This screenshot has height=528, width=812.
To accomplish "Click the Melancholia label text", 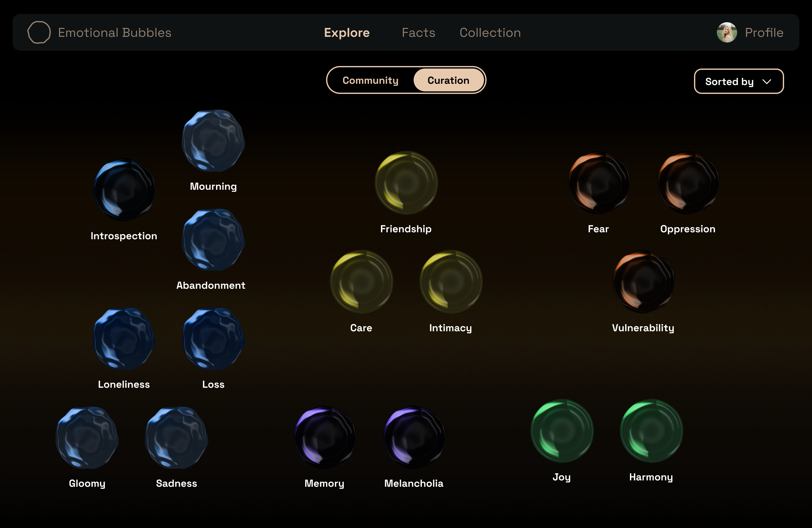I will pyautogui.click(x=414, y=483).
